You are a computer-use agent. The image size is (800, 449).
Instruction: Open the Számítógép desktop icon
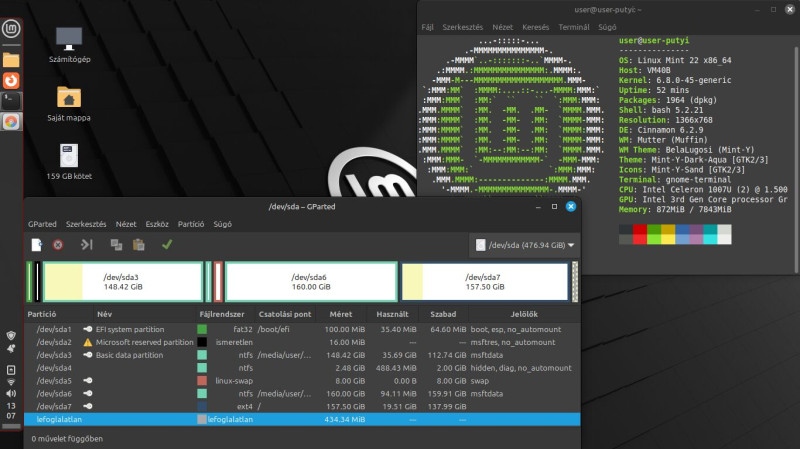pyautogui.click(x=69, y=45)
